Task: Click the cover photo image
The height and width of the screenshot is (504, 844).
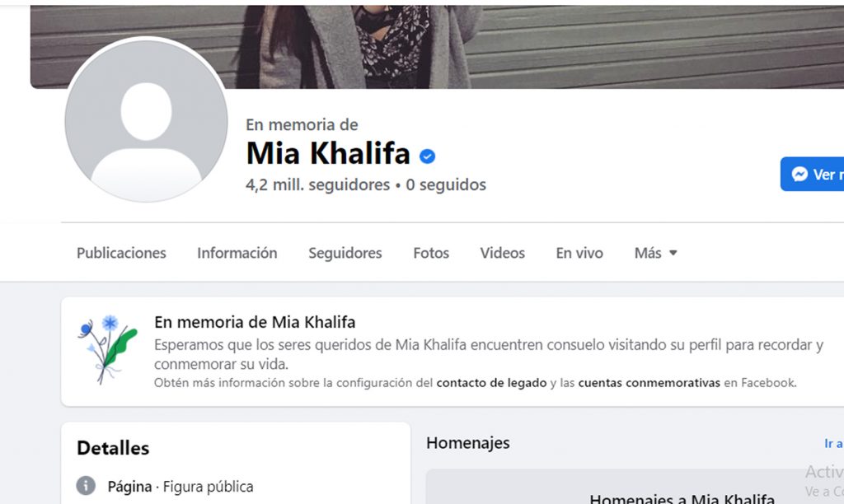Action: pyautogui.click(x=437, y=47)
